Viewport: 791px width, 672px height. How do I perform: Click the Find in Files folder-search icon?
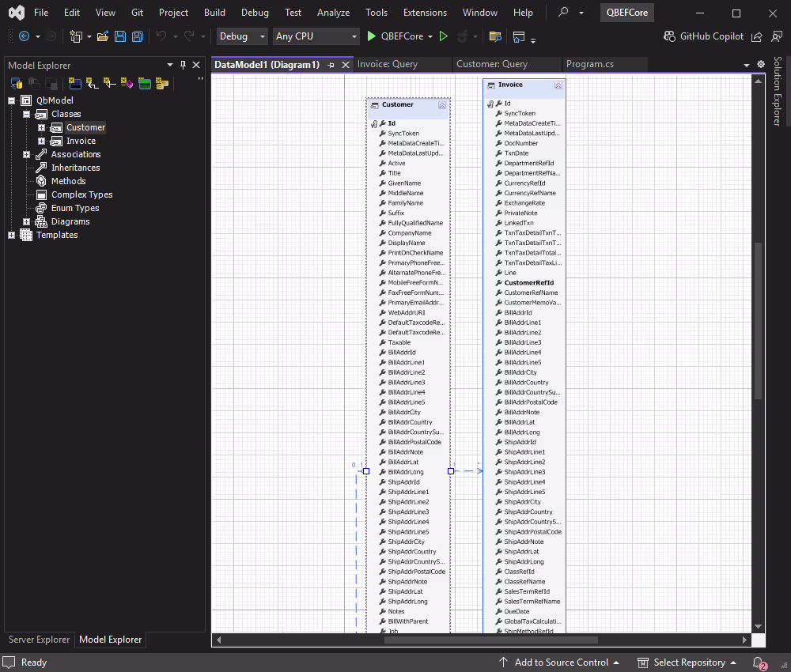495,36
